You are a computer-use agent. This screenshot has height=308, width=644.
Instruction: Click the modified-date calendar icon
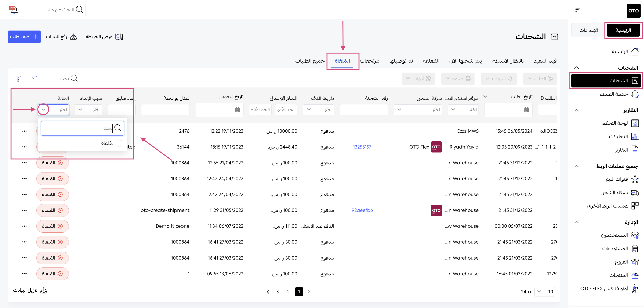(237, 110)
